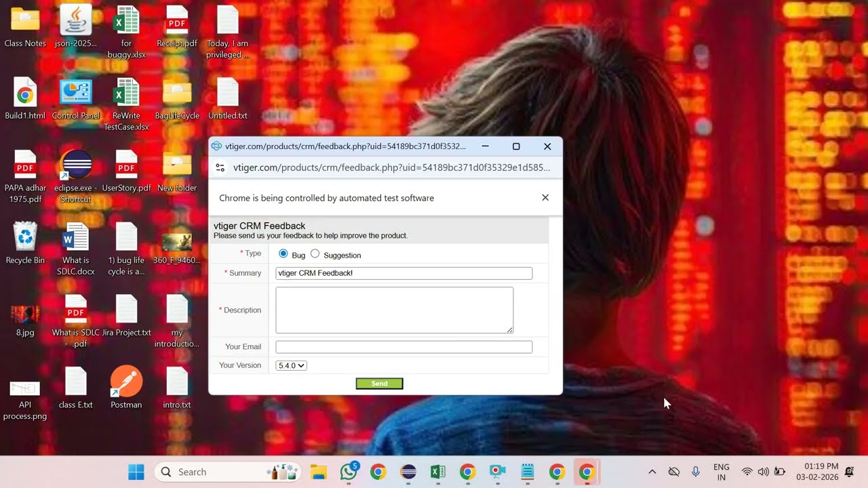The height and width of the screenshot is (488, 868).
Task: Open the Windows Start menu
Action: coord(136,472)
